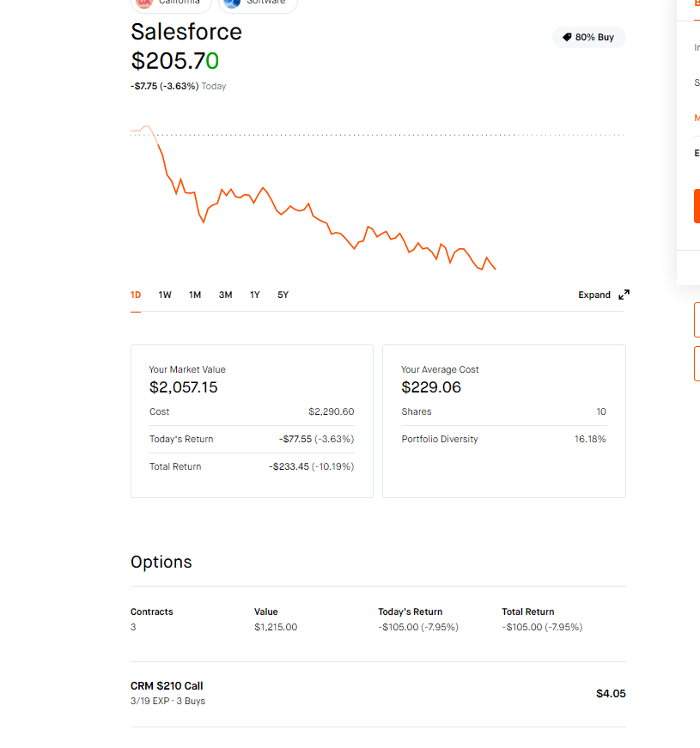The height and width of the screenshot is (748, 700).
Task: Click the price tag icon beside 80% Buy
Action: click(x=567, y=38)
